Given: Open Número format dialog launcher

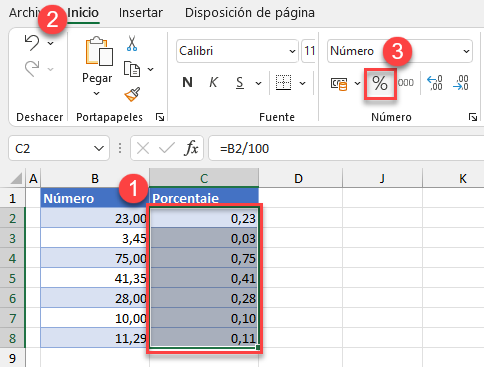Looking at the screenshot, I should [473, 117].
